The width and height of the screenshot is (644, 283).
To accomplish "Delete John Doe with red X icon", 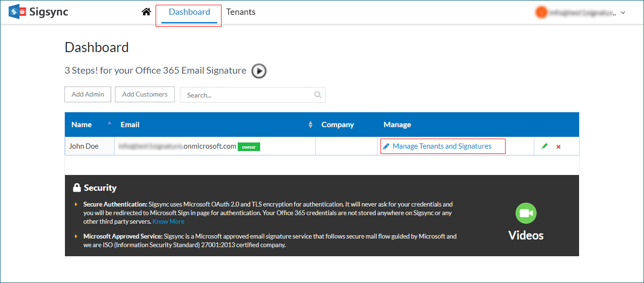I will click(559, 147).
